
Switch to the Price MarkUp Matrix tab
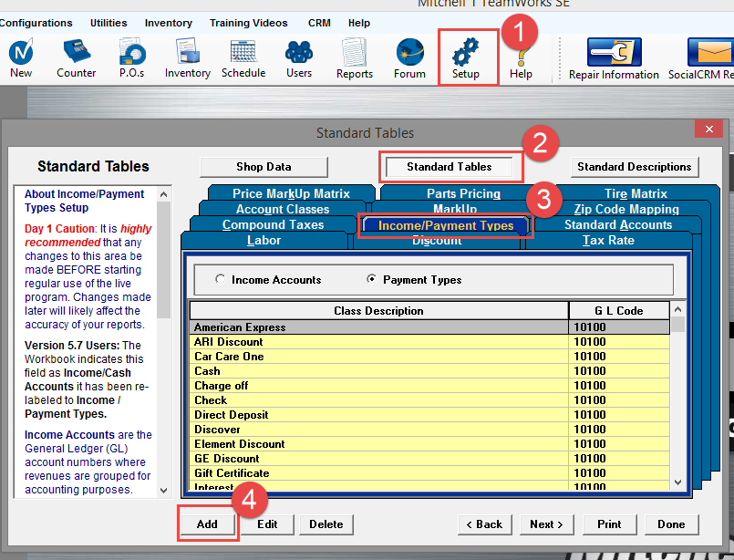[x=291, y=193]
